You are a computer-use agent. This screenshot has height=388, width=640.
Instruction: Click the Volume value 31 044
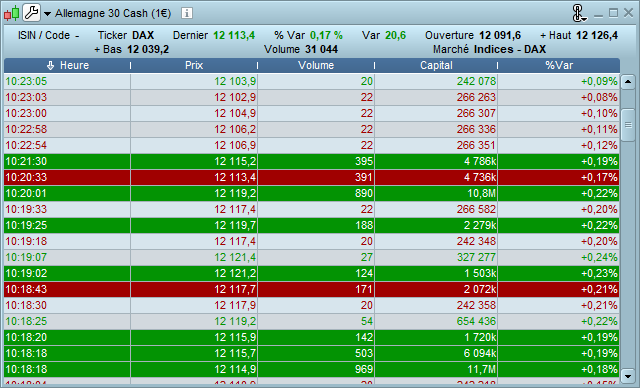click(321, 49)
